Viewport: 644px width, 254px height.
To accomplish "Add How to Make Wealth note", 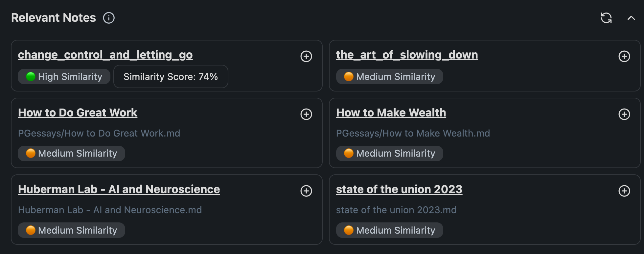I will coord(624,114).
